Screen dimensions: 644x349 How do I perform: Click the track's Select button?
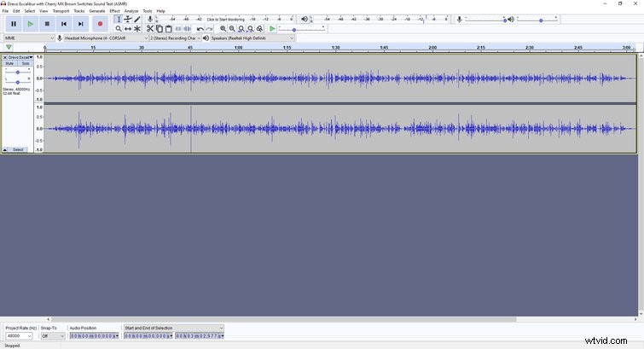coord(18,149)
